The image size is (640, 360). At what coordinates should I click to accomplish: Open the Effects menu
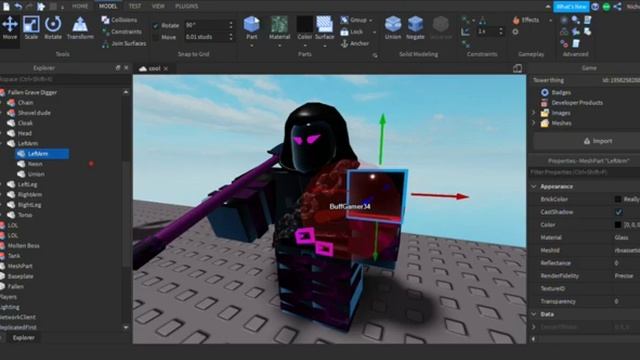pos(526,20)
